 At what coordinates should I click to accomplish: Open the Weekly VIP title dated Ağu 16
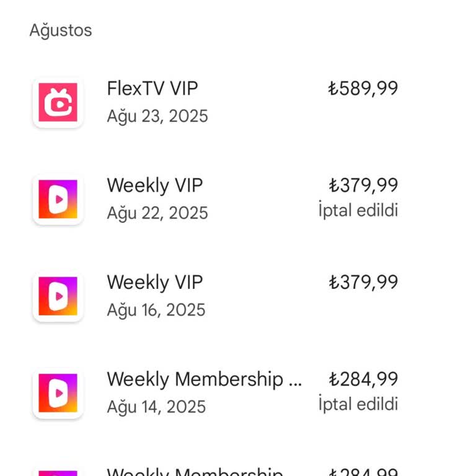pyautogui.click(x=155, y=282)
